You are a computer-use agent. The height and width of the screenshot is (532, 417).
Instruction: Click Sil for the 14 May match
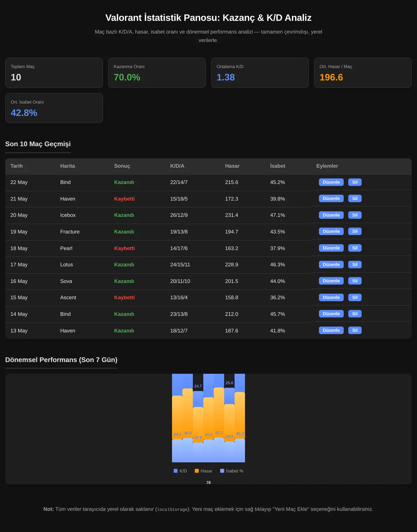coord(355,314)
